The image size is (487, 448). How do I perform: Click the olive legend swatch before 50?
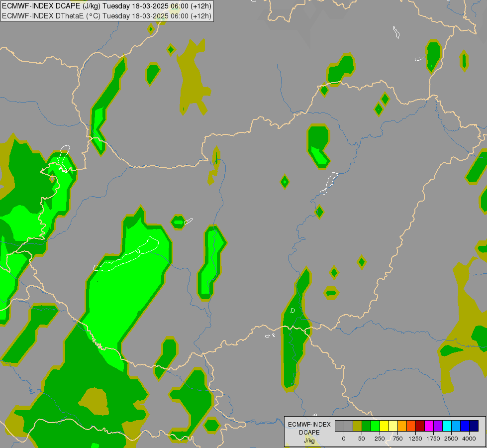358,426
